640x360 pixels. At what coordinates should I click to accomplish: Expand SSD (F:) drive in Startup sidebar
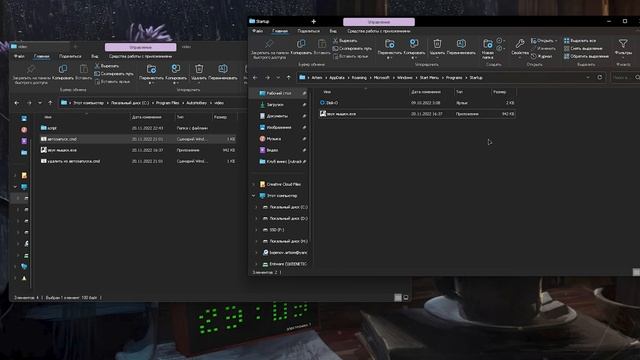tap(257, 230)
